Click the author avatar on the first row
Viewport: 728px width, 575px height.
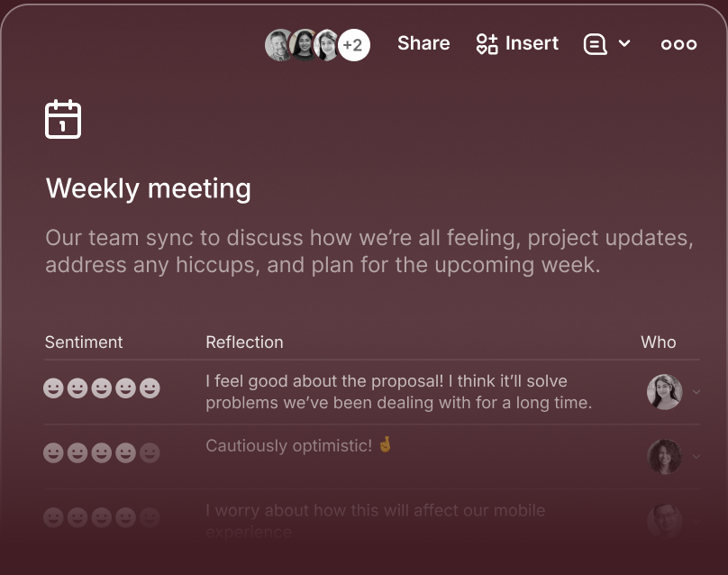(x=664, y=392)
